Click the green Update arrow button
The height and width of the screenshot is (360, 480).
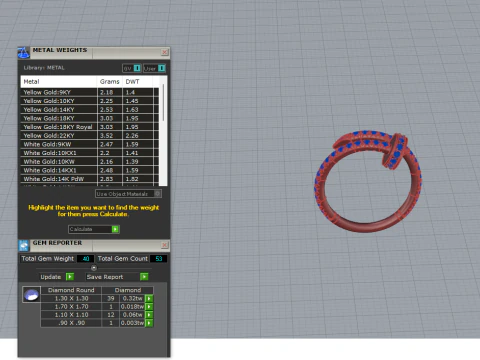coord(70,277)
